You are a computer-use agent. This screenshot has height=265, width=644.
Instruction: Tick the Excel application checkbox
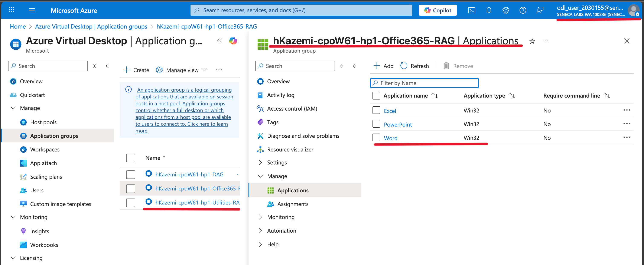(x=376, y=110)
